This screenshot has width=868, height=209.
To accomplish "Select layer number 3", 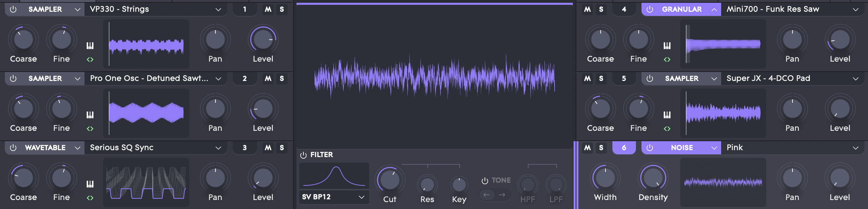I will pos(245,148).
